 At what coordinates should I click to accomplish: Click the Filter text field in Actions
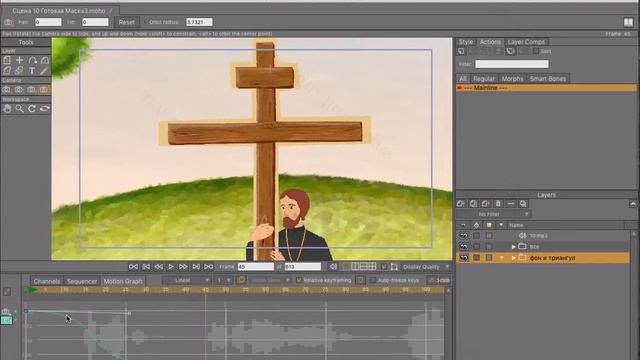pos(512,64)
